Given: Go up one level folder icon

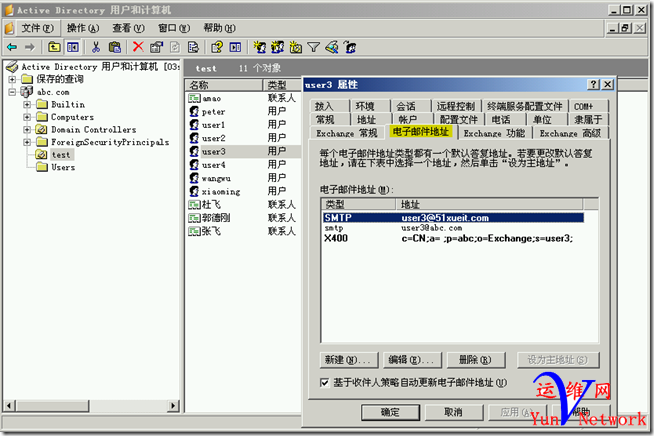Looking at the screenshot, I should coord(54,48).
